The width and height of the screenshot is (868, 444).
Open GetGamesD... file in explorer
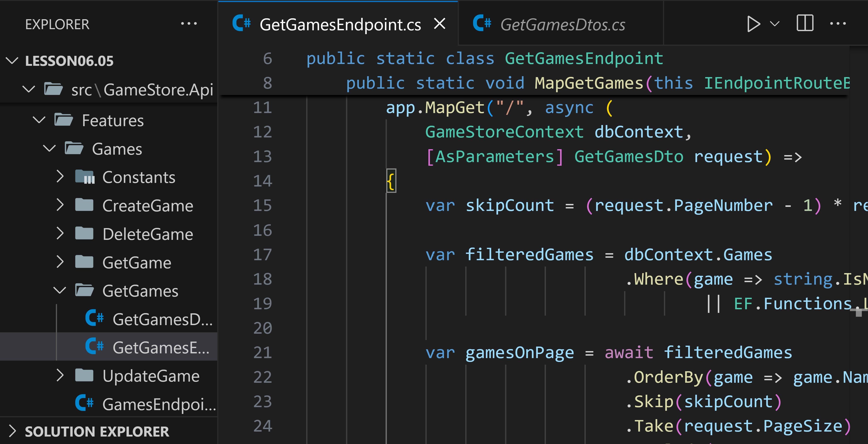coord(109,319)
